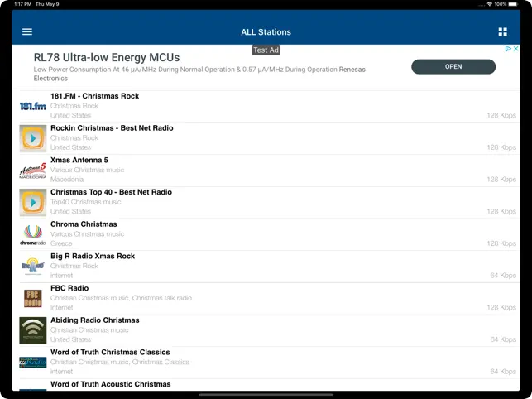Select Abiding Radio wifi-style logo
532x399 pixels.
pyautogui.click(x=32, y=330)
